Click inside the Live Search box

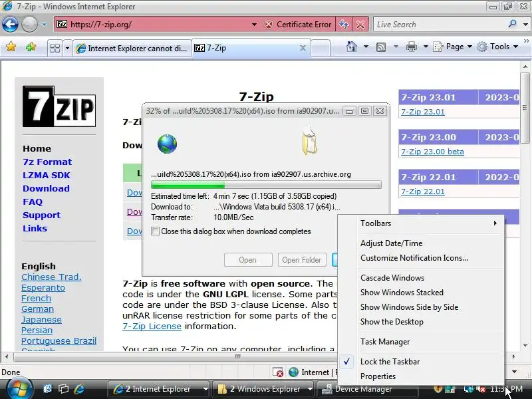pyautogui.click(x=440, y=25)
